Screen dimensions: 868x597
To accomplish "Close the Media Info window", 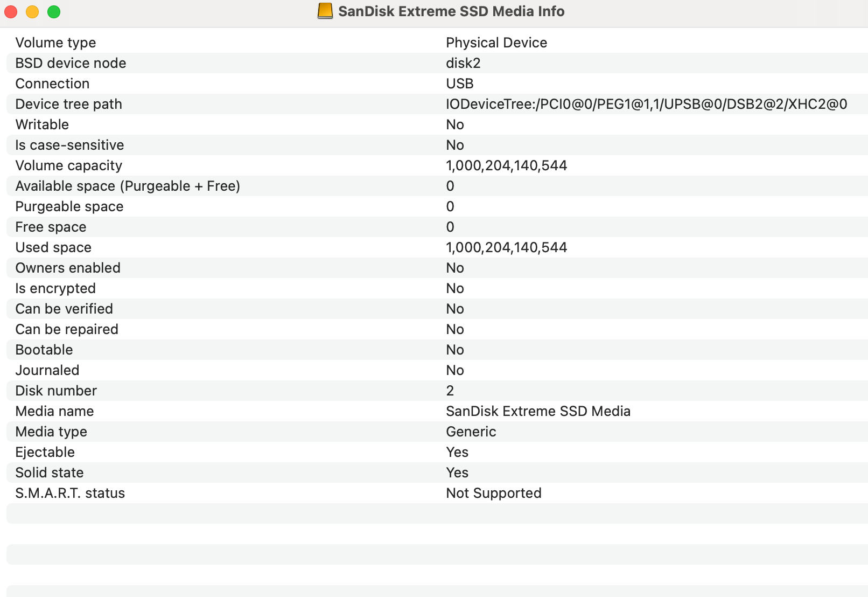I will [x=11, y=12].
